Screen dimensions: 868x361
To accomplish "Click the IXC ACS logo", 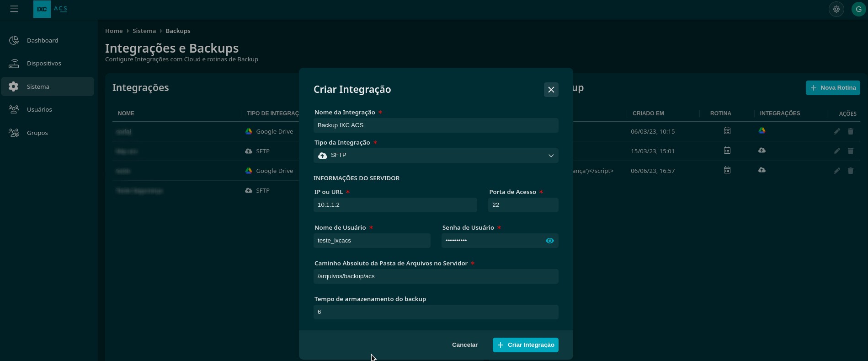I will pos(50,9).
